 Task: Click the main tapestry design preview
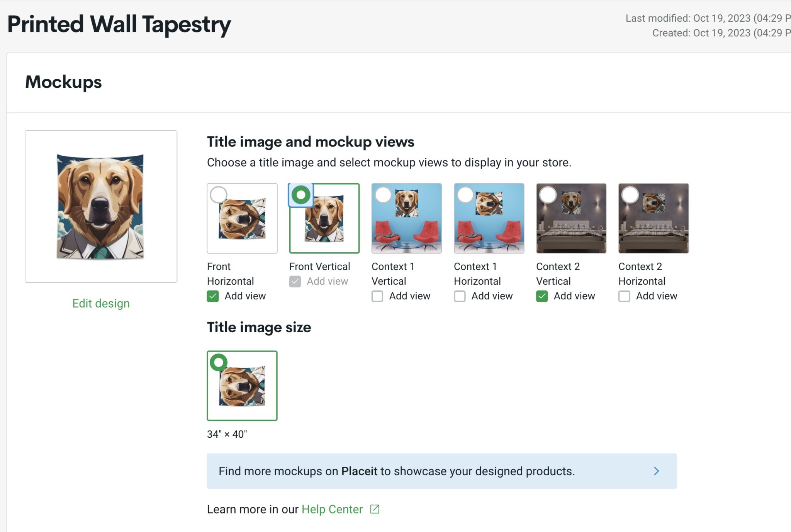101,206
